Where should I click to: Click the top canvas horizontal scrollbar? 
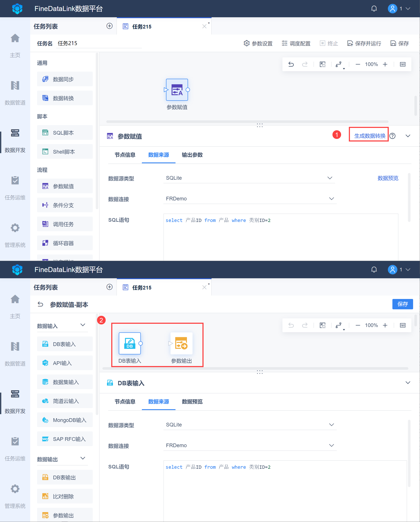[247, 121]
